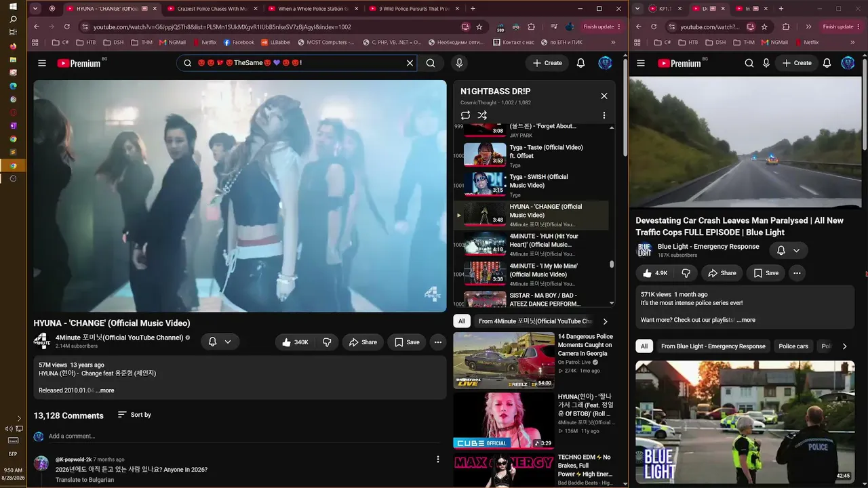
Task: Open Microsoft Edge from taskbar
Action: point(13,86)
